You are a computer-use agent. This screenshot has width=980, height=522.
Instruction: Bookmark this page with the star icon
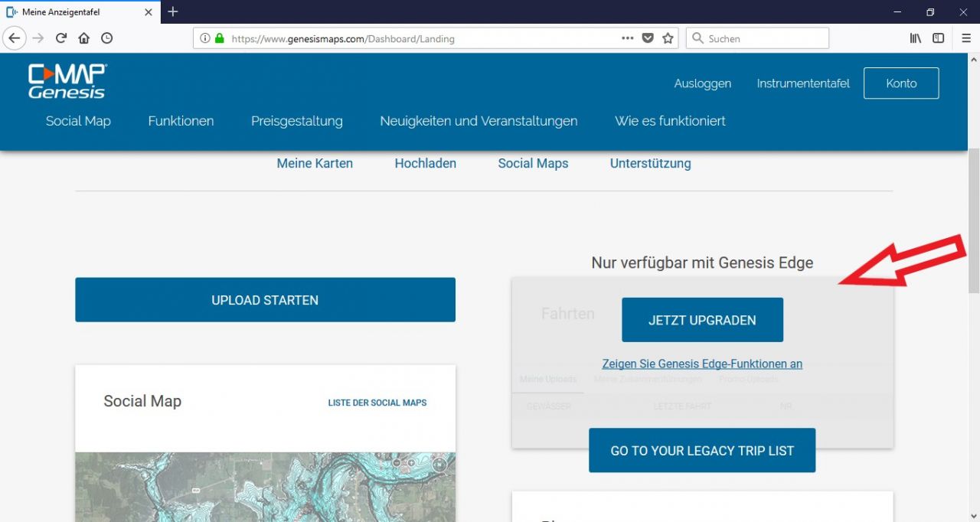[x=668, y=38]
